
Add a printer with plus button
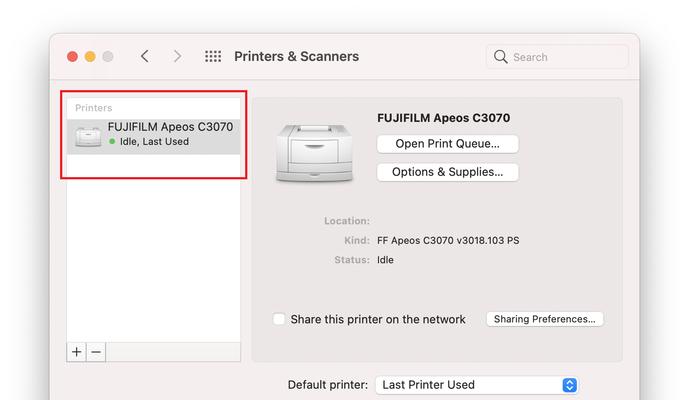click(77, 352)
